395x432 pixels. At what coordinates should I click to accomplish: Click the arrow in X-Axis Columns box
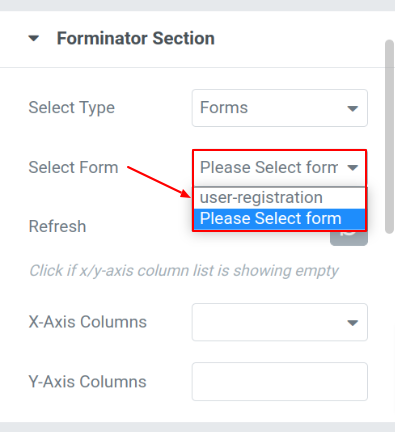[352, 323]
